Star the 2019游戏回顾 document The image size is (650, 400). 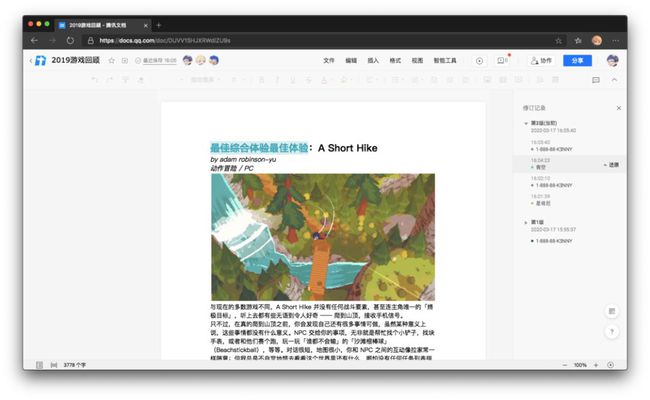coord(112,61)
